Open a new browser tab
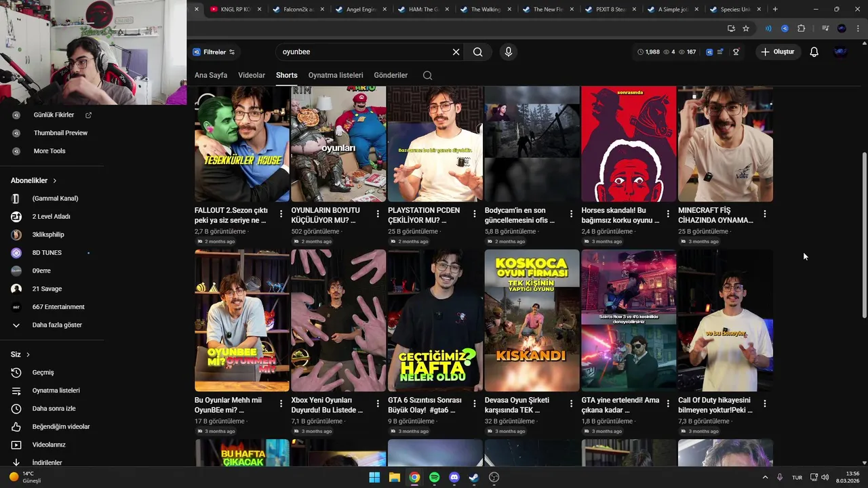Viewport: 868px width, 488px height. (x=775, y=9)
